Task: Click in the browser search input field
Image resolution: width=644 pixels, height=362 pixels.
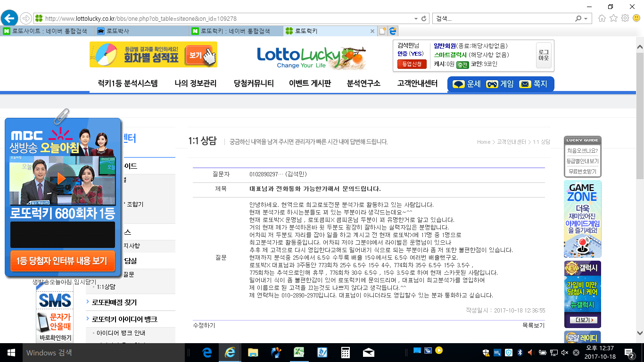Action: click(x=502, y=19)
